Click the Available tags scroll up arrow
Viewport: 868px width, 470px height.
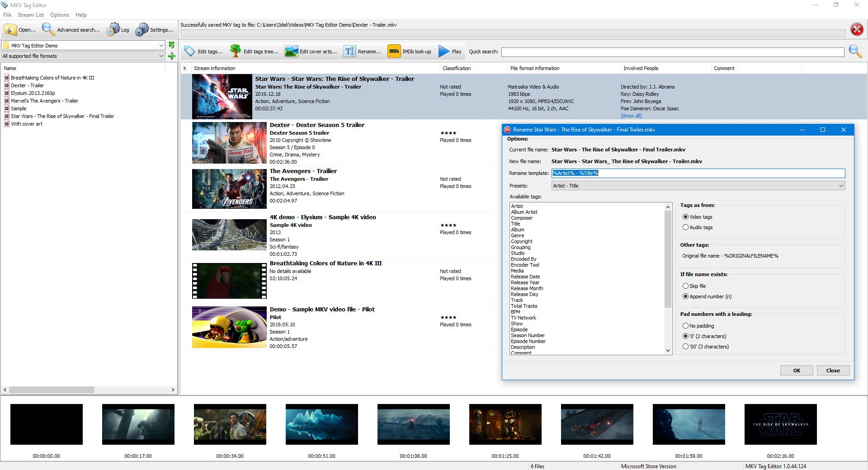pyautogui.click(x=668, y=207)
